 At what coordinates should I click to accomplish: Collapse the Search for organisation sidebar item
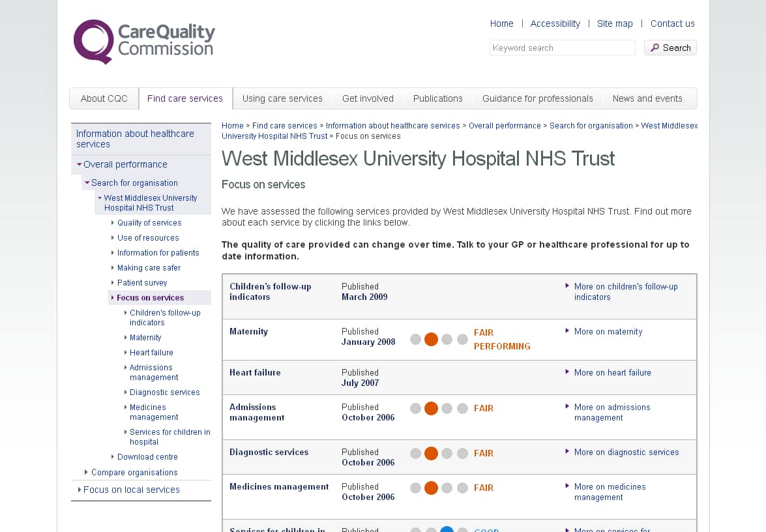(87, 183)
